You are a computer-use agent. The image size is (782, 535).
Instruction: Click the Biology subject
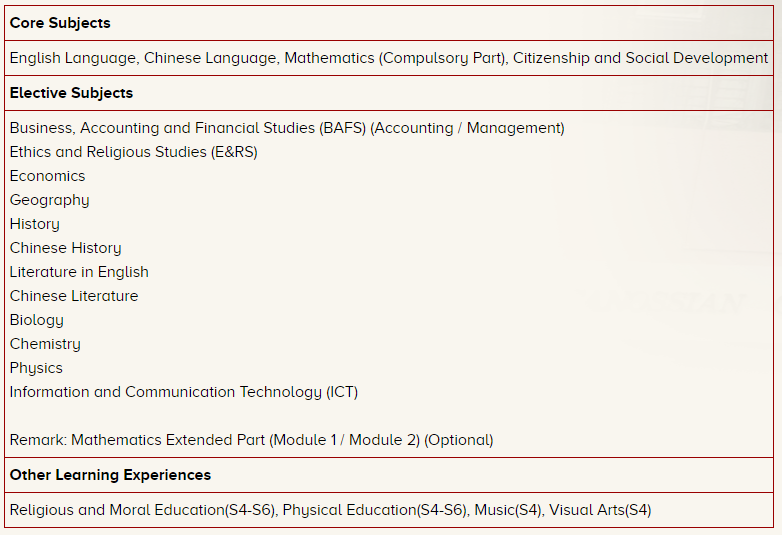tap(36, 320)
